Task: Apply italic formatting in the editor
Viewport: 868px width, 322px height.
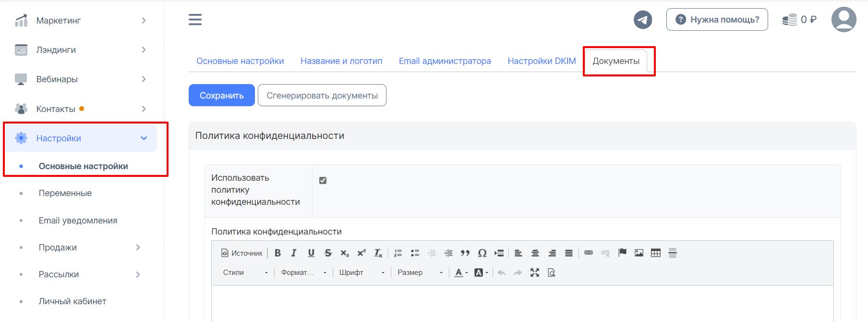Action: pos(294,253)
